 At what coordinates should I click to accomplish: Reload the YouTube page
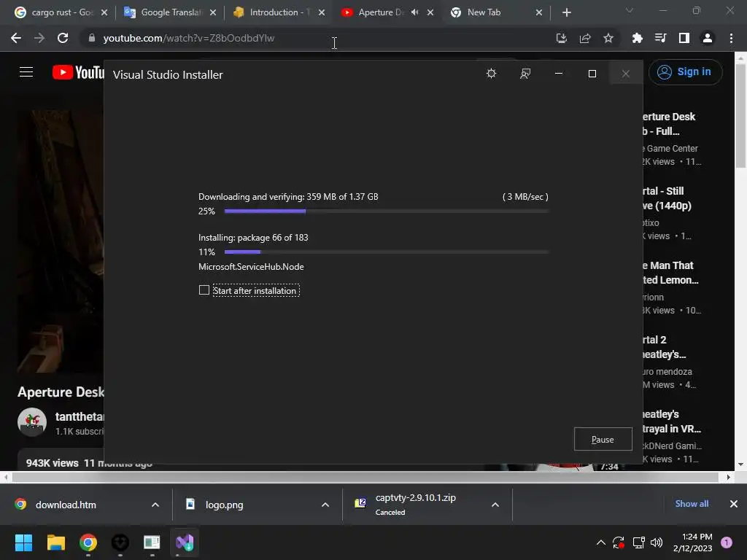coord(63,38)
